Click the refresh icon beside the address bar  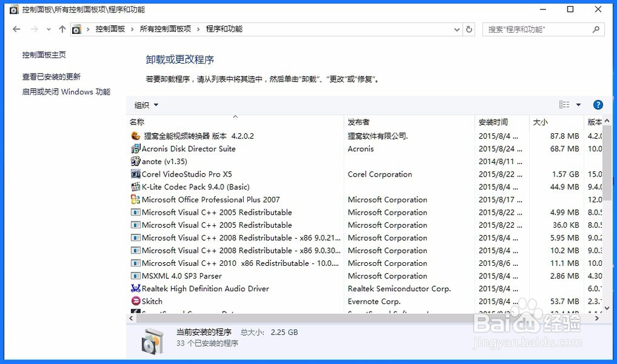[x=470, y=29]
